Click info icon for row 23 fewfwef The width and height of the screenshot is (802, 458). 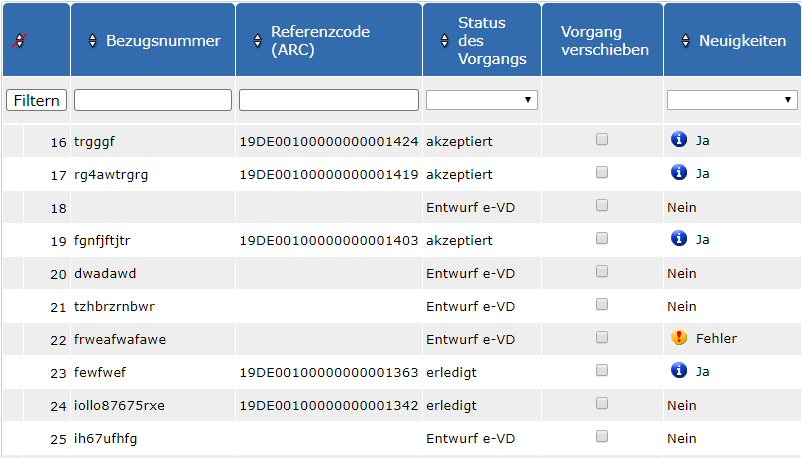point(679,370)
